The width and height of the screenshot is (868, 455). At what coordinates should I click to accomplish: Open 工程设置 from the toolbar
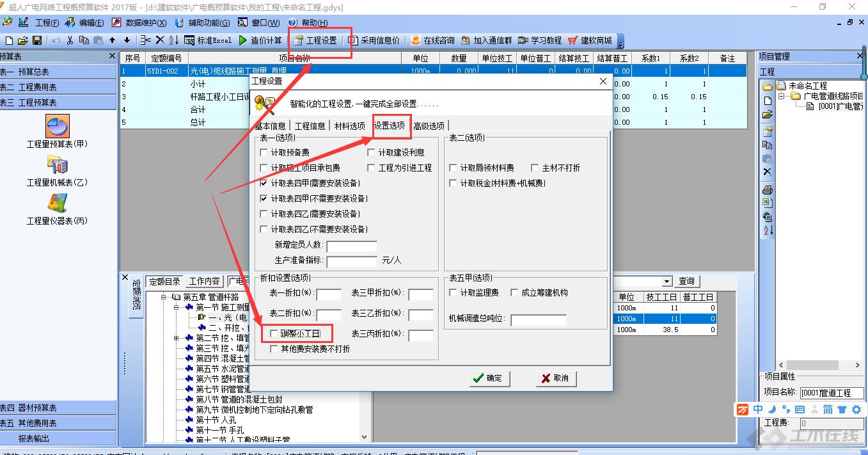pos(315,40)
